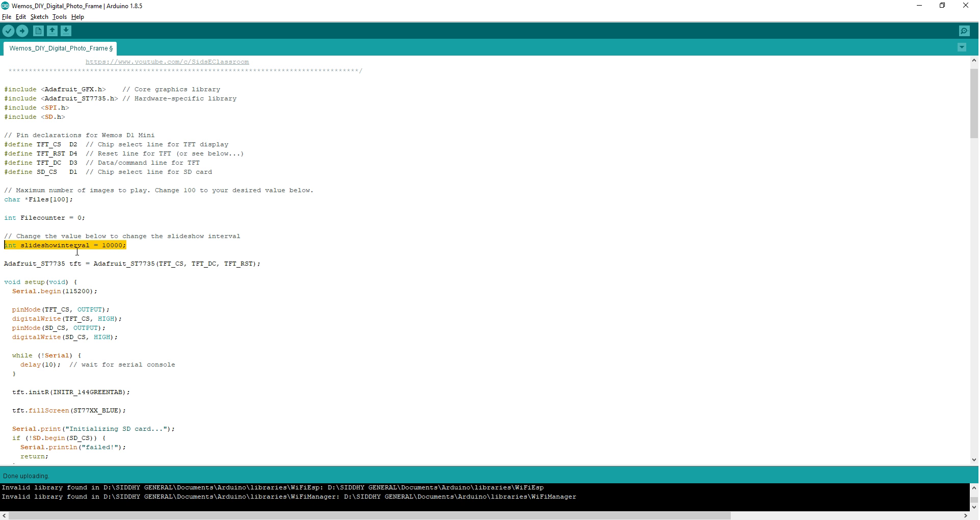Click the SD.h include line
This screenshot has width=980, height=520.
tap(35, 117)
